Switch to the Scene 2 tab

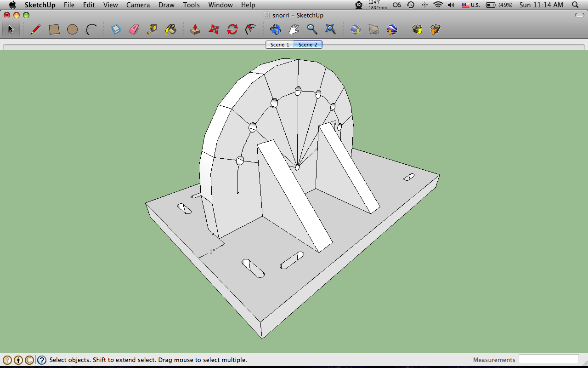(x=308, y=45)
